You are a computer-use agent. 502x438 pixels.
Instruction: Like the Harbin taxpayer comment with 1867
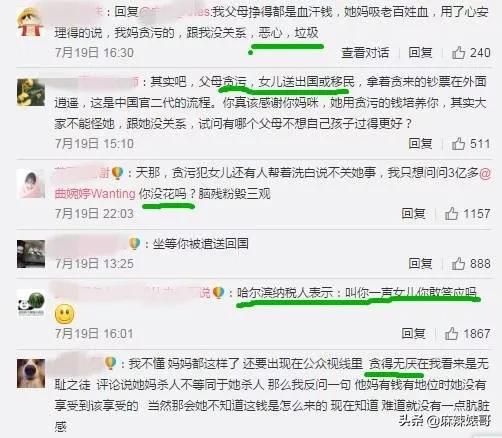coord(451,333)
